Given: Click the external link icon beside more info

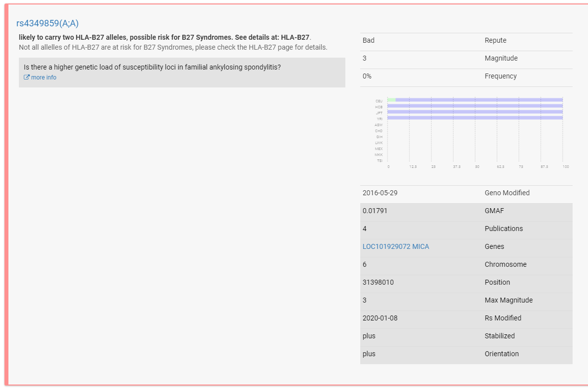Looking at the screenshot, I should [27, 78].
